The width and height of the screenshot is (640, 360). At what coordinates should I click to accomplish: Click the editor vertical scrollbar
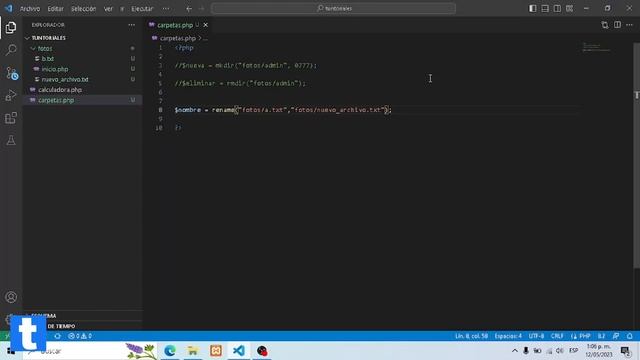[x=636, y=155]
